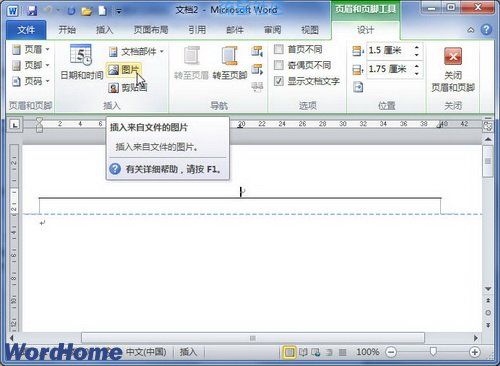Open the 视图 tab
Viewport: 500px width, 366px height.
tap(310, 30)
